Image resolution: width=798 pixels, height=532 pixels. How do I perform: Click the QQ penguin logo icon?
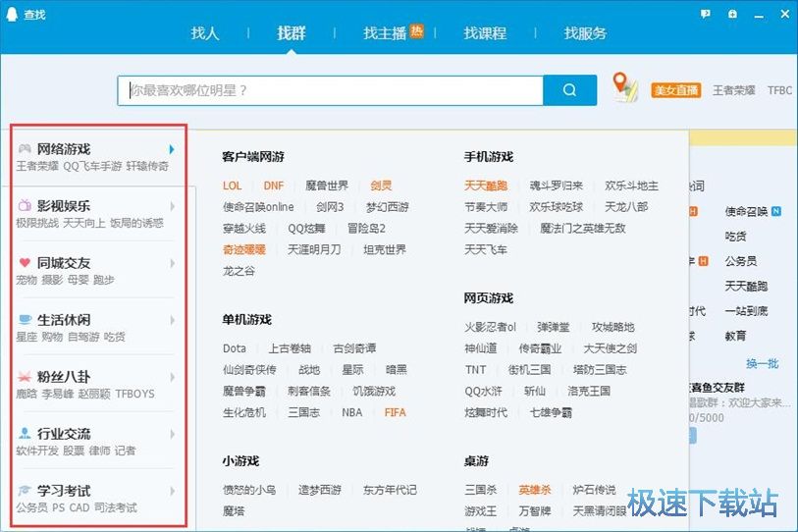pos(11,15)
